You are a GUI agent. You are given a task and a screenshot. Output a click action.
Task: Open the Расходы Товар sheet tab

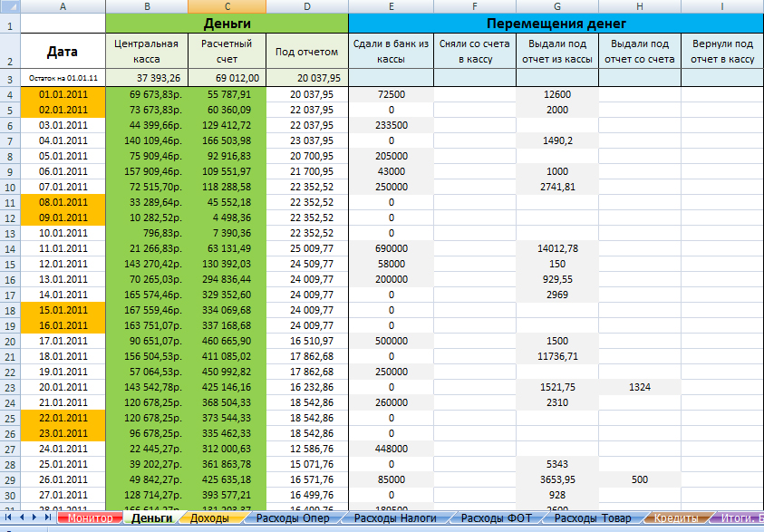[x=593, y=517]
